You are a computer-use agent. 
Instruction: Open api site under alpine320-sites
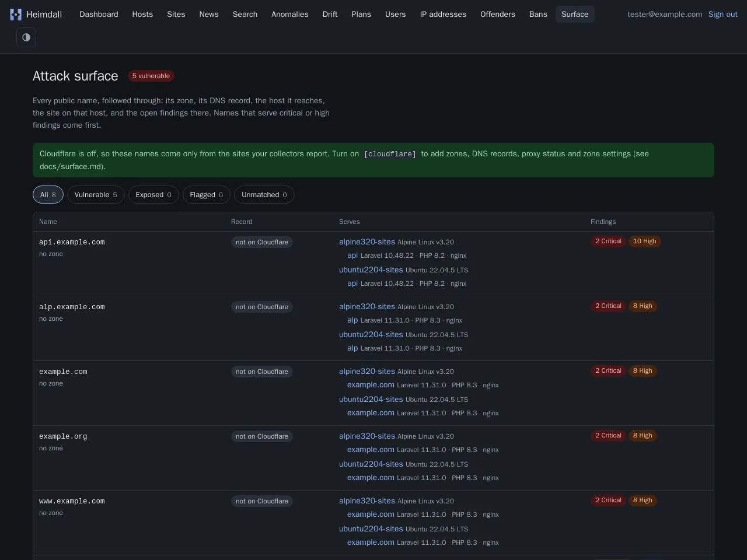click(x=352, y=255)
